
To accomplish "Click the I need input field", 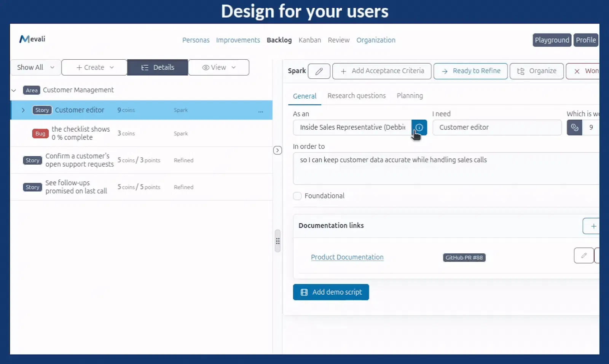I will (497, 127).
